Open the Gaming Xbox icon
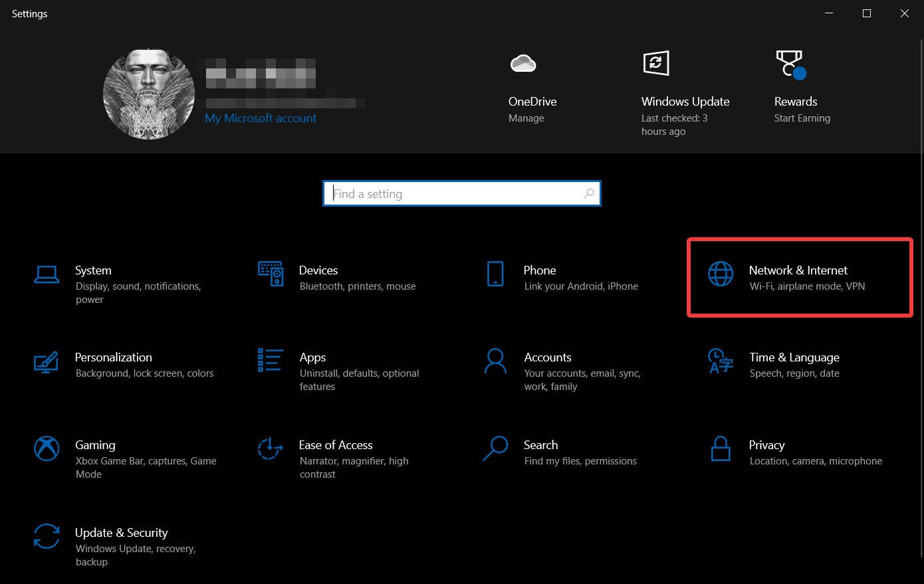 [47, 448]
